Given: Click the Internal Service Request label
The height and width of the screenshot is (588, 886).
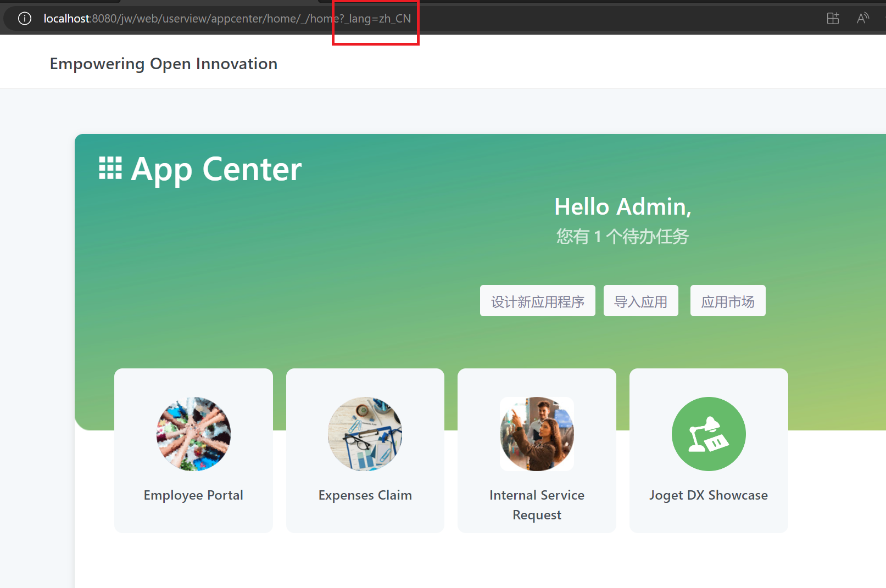Looking at the screenshot, I should (x=537, y=505).
